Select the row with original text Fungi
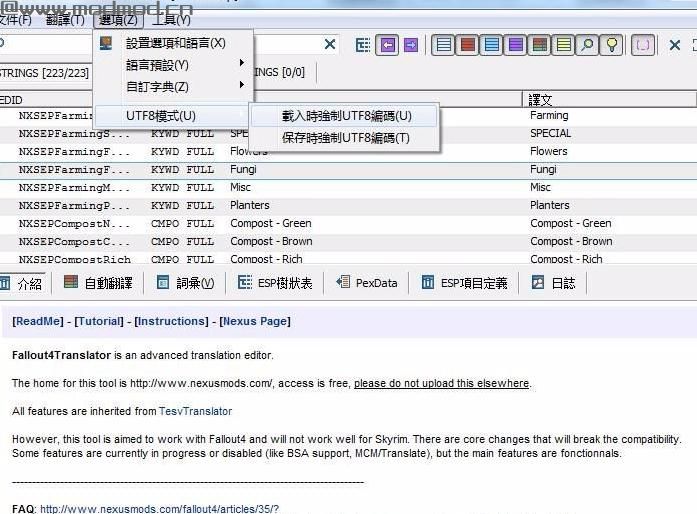Image resolution: width=697 pixels, height=514 pixels. tap(348, 169)
